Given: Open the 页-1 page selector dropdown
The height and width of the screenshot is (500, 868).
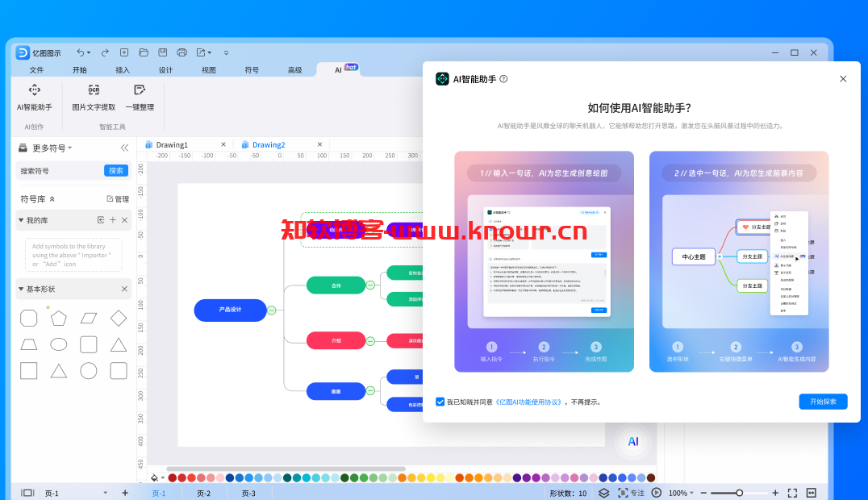Looking at the screenshot, I should click(x=105, y=493).
